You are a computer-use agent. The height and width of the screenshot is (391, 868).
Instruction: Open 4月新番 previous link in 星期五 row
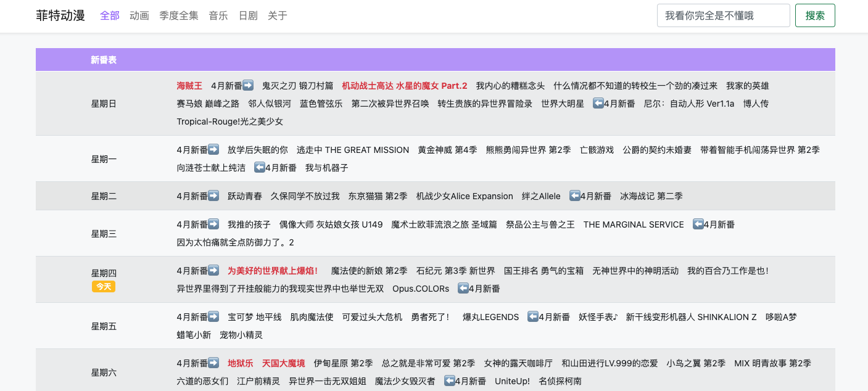click(x=548, y=317)
